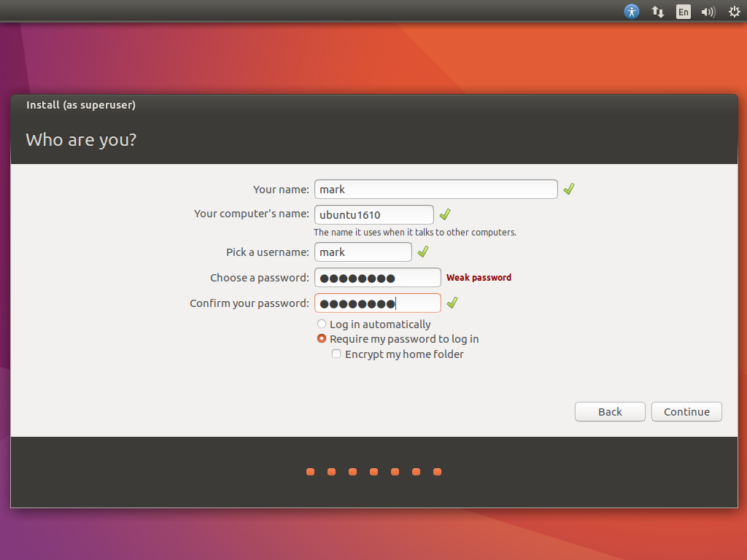The image size is (747, 560).
Task: Open the accessibility menu icon
Action: (x=632, y=12)
